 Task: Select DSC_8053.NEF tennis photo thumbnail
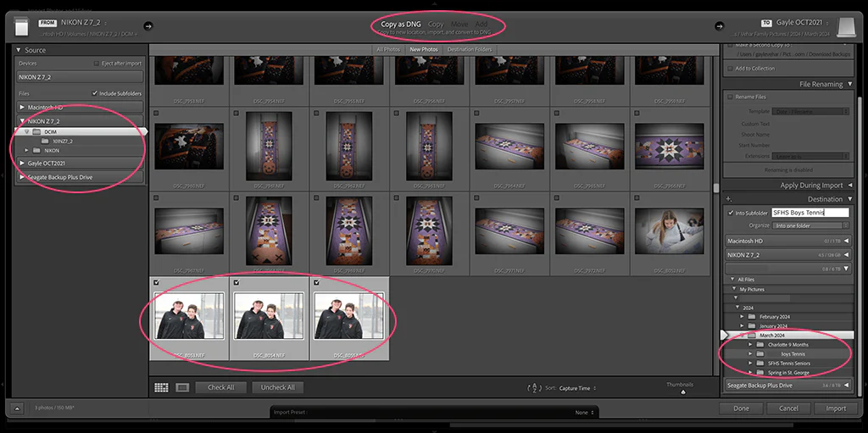pyautogui.click(x=189, y=316)
